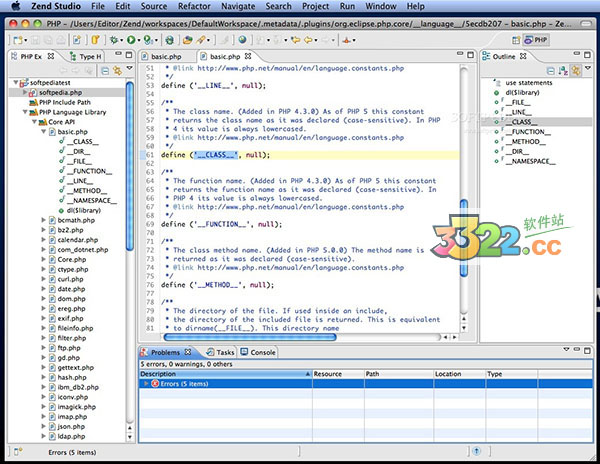Close the Problems view tab
The image size is (600, 464).
(x=188, y=352)
